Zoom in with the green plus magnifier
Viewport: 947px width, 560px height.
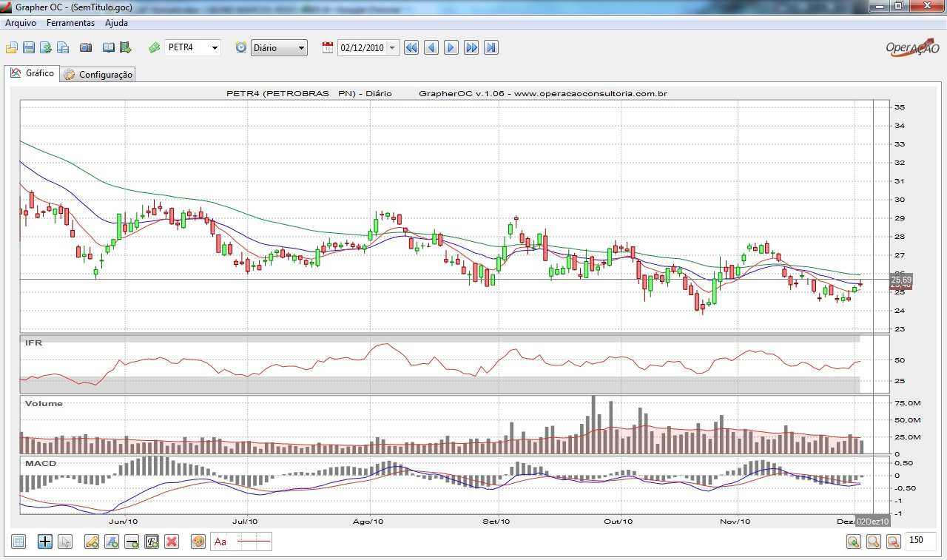[x=854, y=542]
